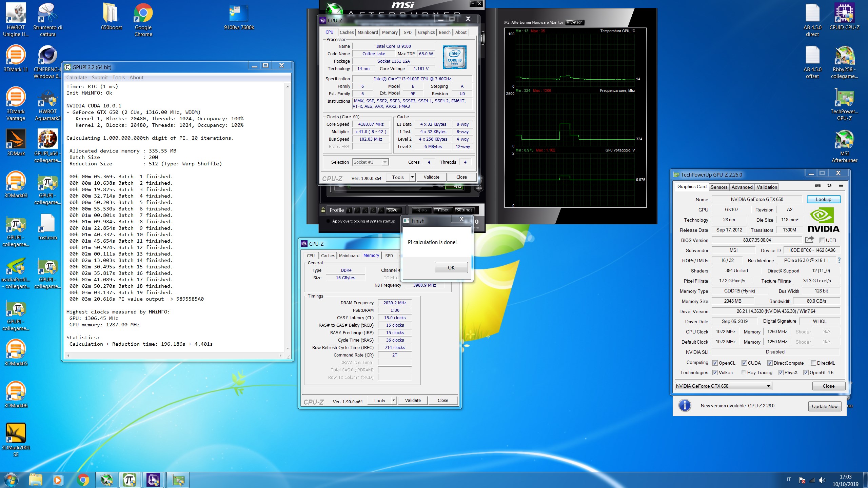Click BIOS export share icon in GPU-Z
The width and height of the screenshot is (868, 488).
coord(809,240)
